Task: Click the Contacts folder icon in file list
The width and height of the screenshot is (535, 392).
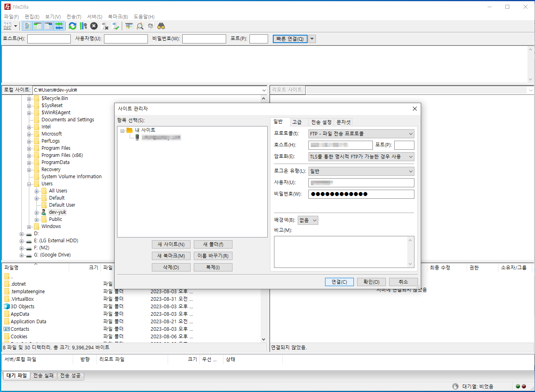Action: coord(7,329)
